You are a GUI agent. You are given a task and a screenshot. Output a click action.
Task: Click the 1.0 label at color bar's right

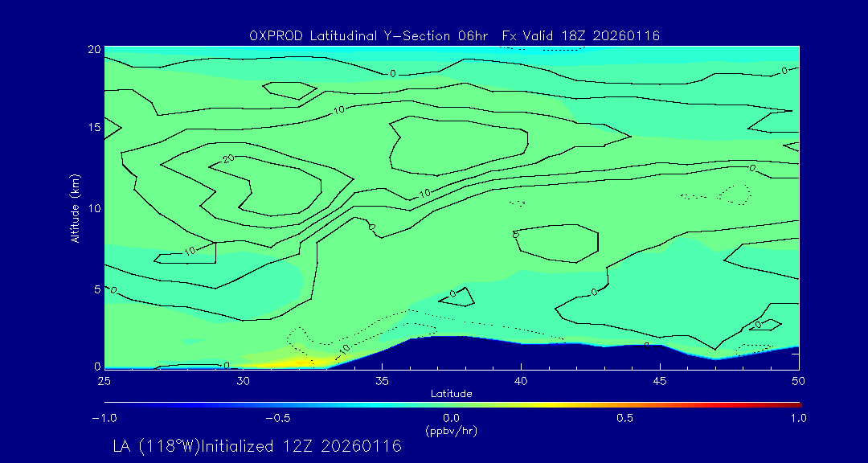(798, 418)
